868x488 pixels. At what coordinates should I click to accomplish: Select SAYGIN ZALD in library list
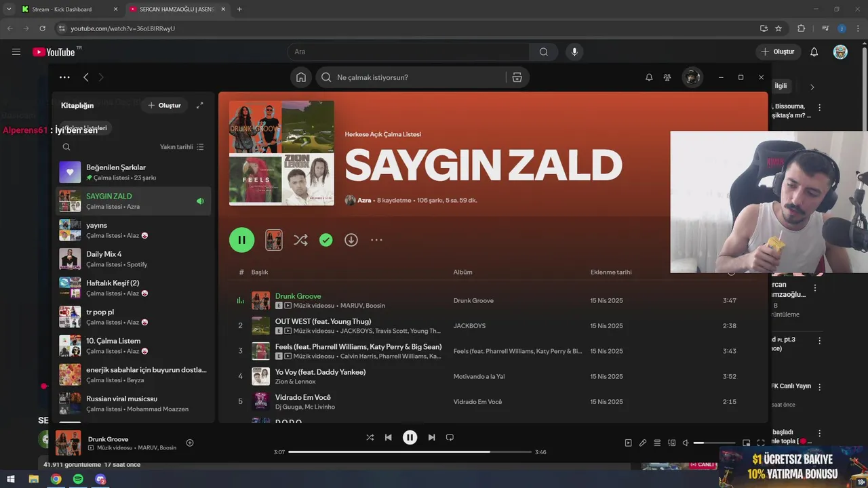coord(133,201)
